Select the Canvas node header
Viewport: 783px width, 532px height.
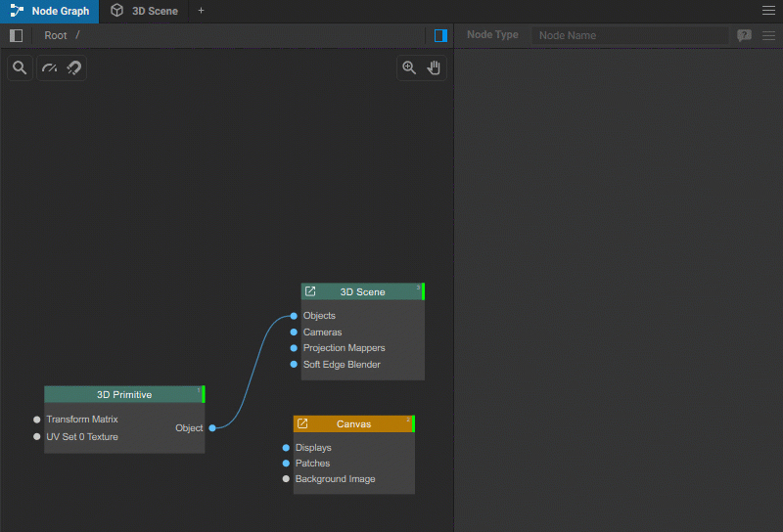click(x=354, y=424)
